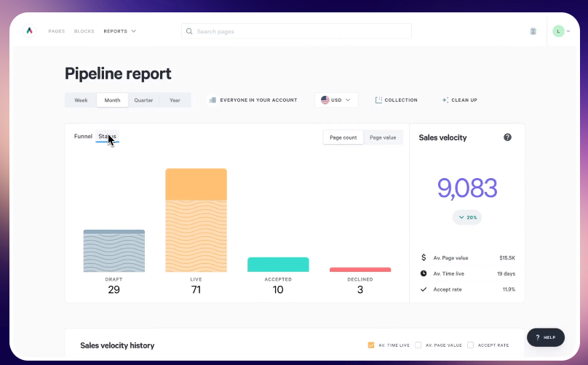Click the magnifier icon in search bar
Image resolution: width=588 pixels, height=365 pixels.
coord(189,31)
